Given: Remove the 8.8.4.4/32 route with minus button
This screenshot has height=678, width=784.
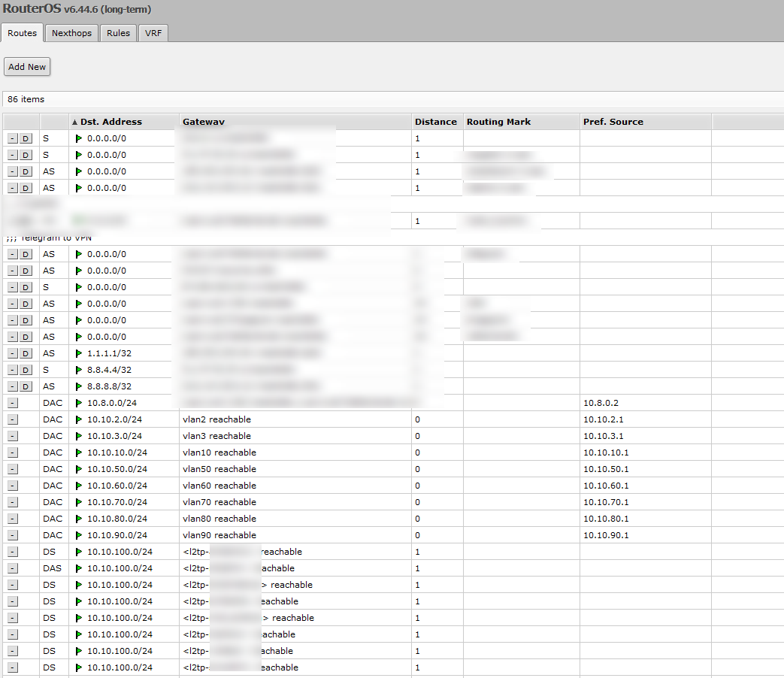Looking at the screenshot, I should (13, 370).
